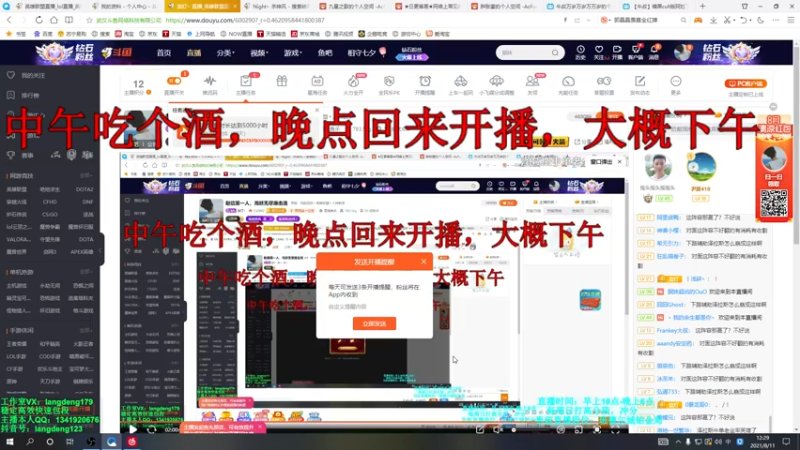Click the video play button
Screen dimensions: 800x450
133,430
